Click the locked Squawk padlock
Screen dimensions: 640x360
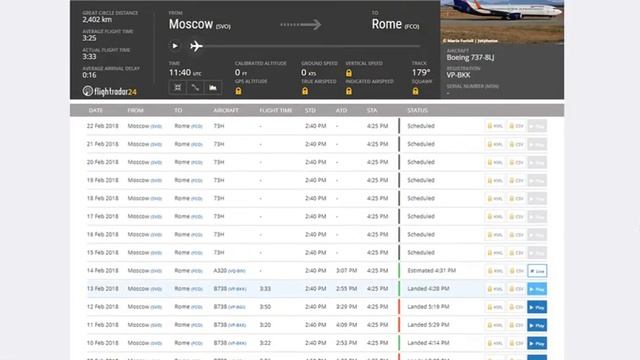pyautogui.click(x=415, y=91)
